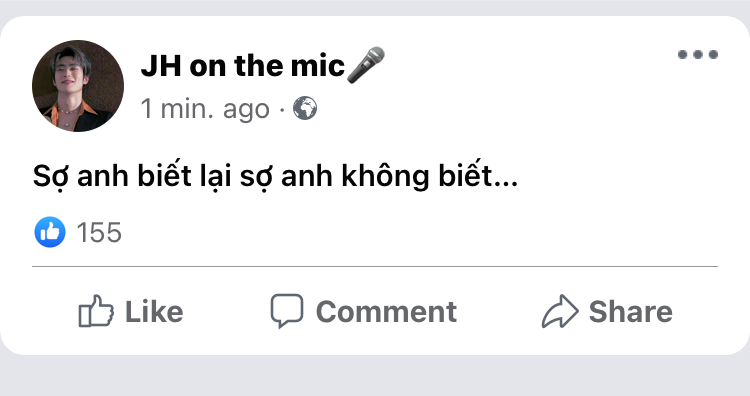Screen dimensions: 750x396
Task: Click the outlined thumbs-up Like icon
Action: 96,311
